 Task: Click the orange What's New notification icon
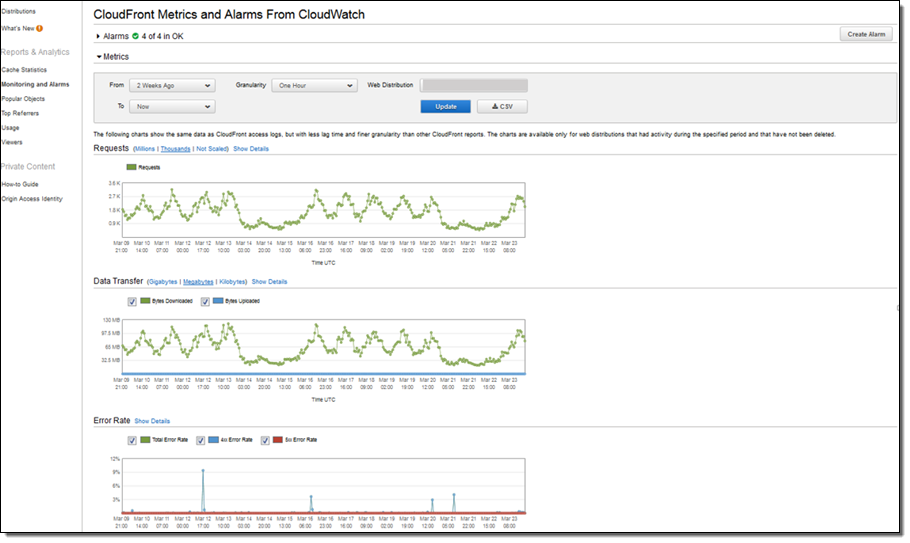tap(40, 28)
